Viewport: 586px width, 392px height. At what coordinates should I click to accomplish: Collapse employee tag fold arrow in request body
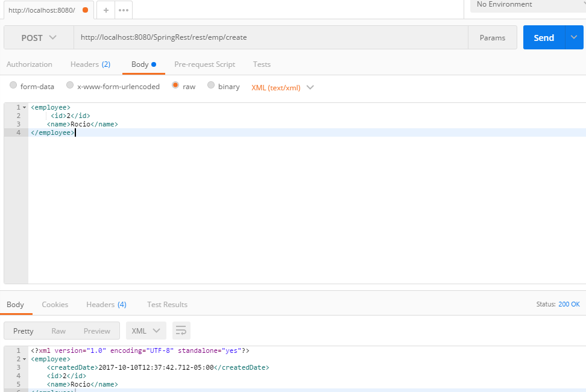click(24, 108)
